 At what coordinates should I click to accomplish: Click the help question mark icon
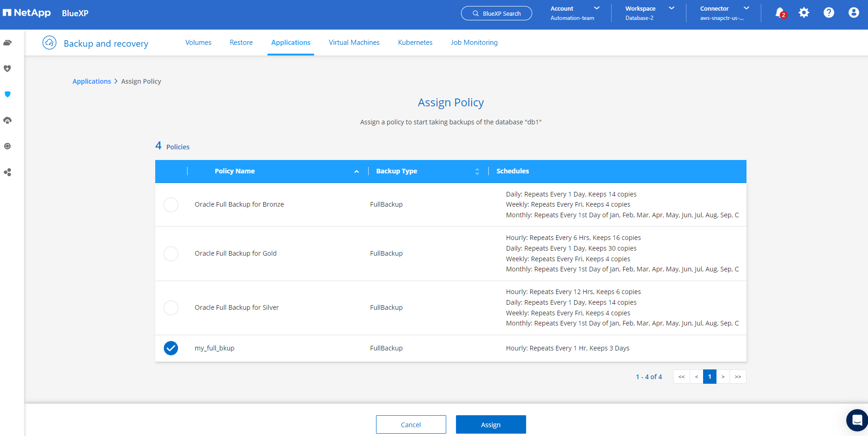pyautogui.click(x=829, y=13)
